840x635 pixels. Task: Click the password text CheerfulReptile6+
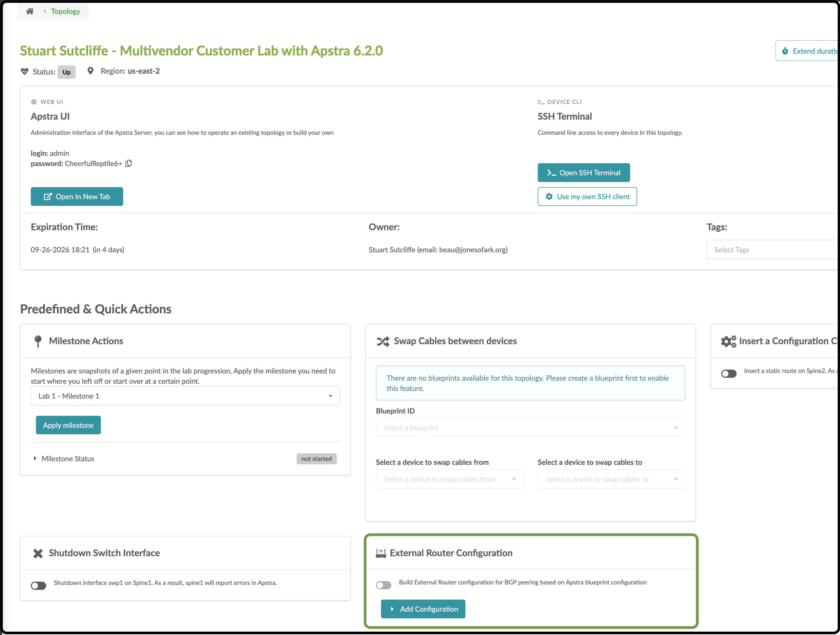pos(93,163)
